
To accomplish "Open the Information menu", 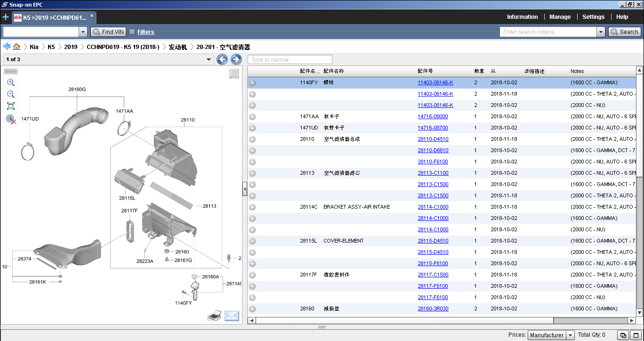I will [522, 17].
